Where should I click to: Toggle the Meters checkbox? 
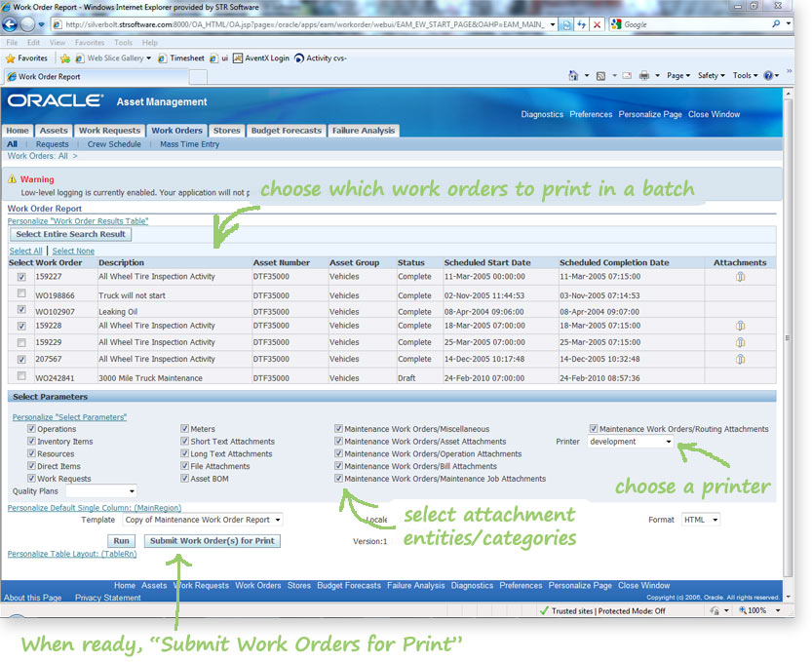point(185,429)
